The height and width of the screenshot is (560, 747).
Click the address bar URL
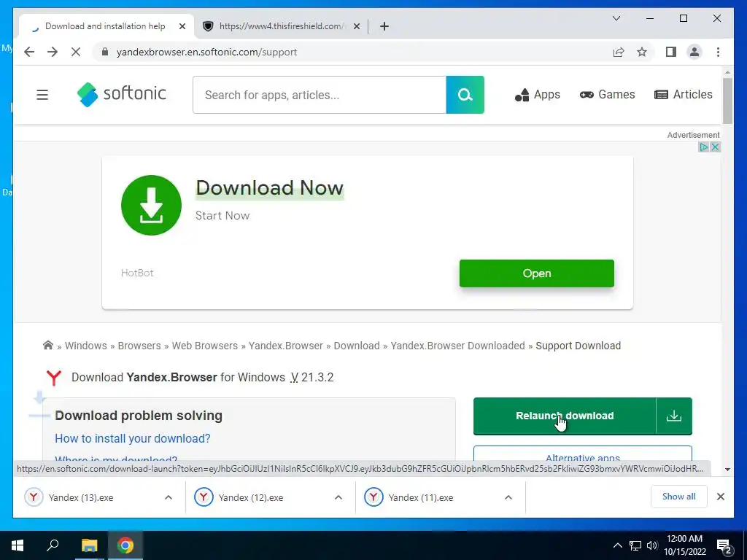(206, 52)
